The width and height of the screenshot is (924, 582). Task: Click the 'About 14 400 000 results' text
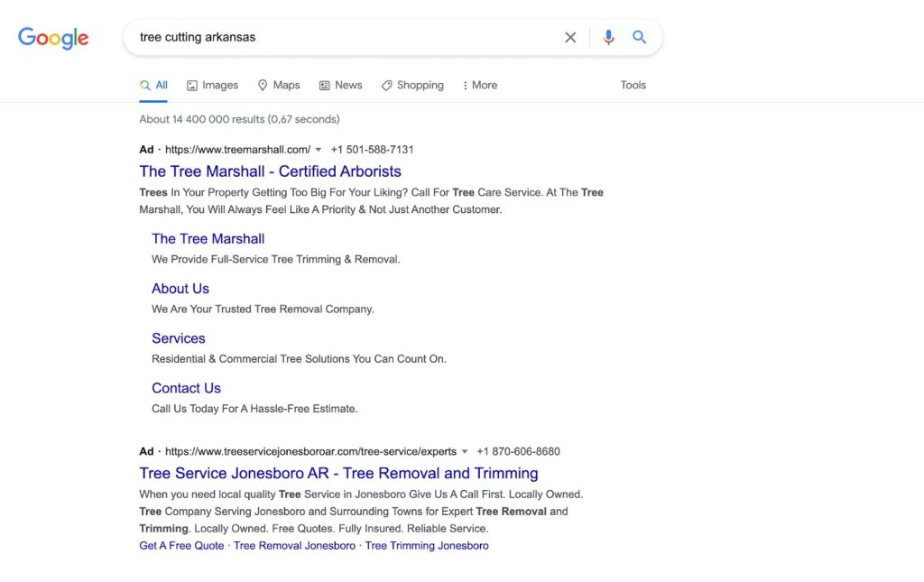(x=239, y=120)
